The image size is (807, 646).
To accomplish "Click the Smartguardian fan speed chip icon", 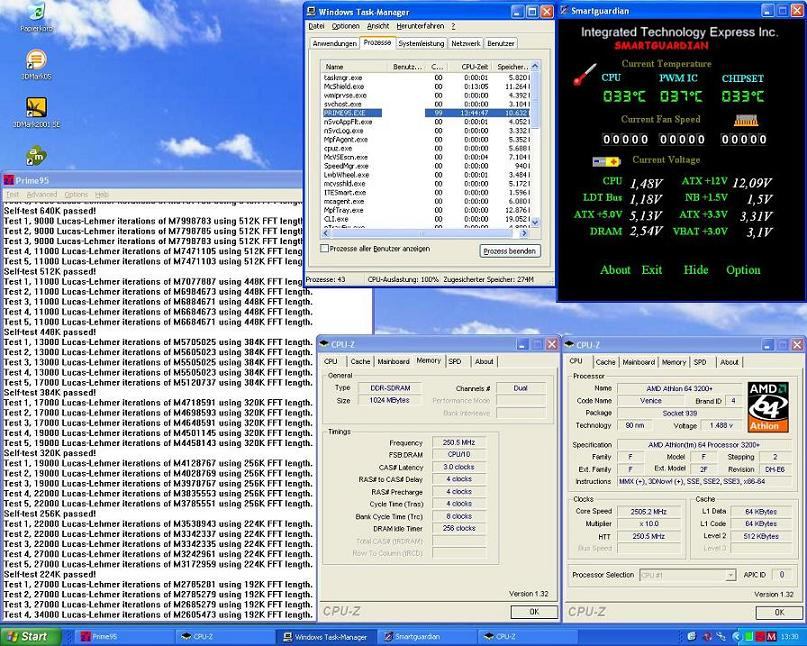I will tap(746, 120).
